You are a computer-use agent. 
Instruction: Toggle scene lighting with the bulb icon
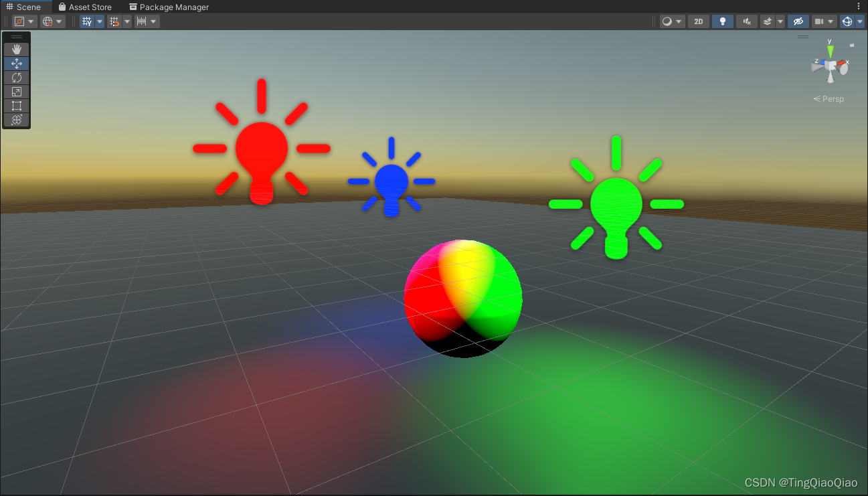[x=722, y=21]
